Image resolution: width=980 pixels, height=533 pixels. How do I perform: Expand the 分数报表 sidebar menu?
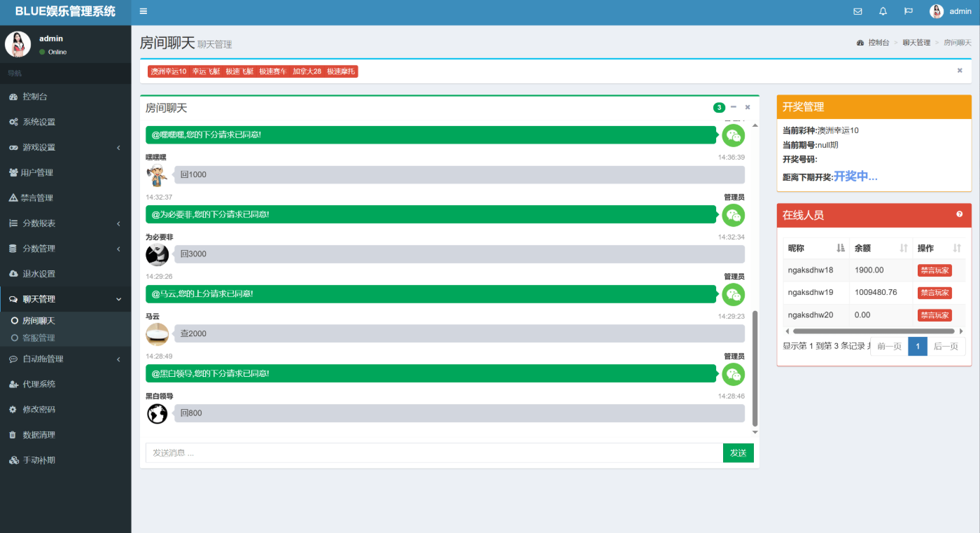point(65,223)
